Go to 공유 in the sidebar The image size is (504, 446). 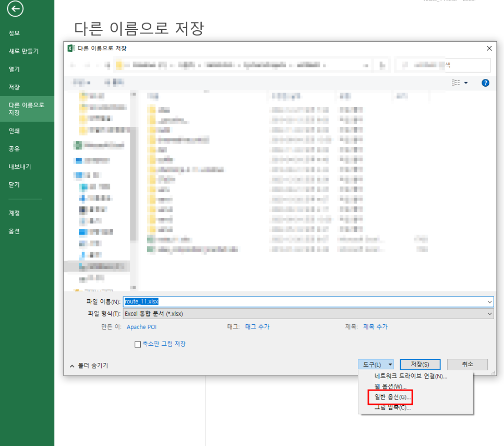[14, 149]
